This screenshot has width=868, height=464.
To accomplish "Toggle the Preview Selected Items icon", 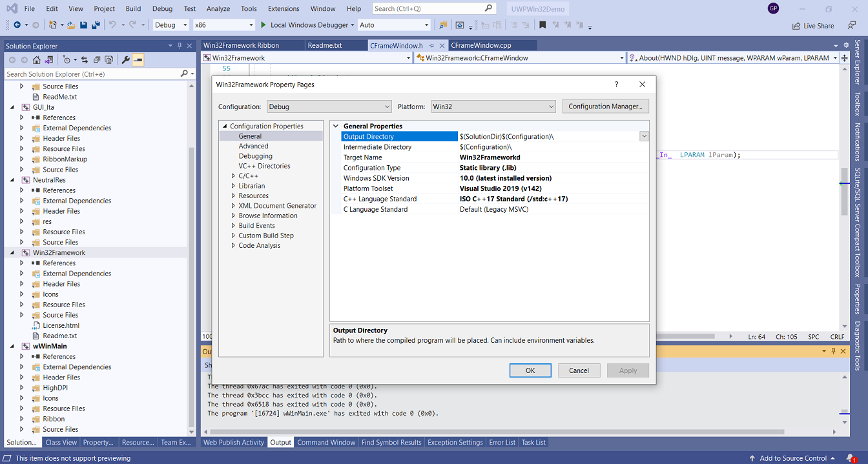I will pyautogui.click(x=138, y=59).
